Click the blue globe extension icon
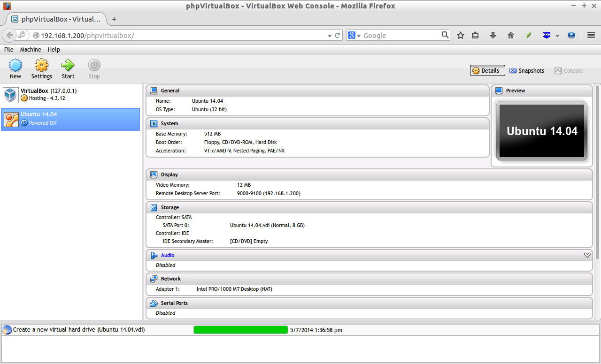The width and height of the screenshot is (601, 364). point(571,35)
